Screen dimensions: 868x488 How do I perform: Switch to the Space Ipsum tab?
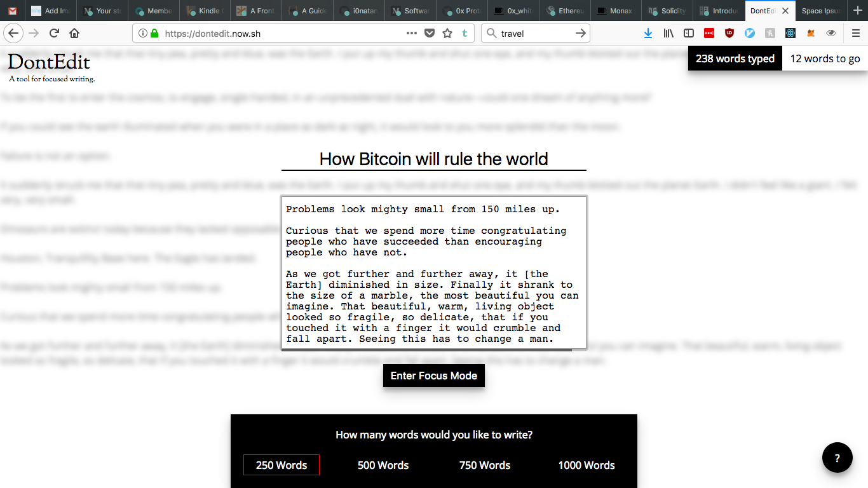822,11
